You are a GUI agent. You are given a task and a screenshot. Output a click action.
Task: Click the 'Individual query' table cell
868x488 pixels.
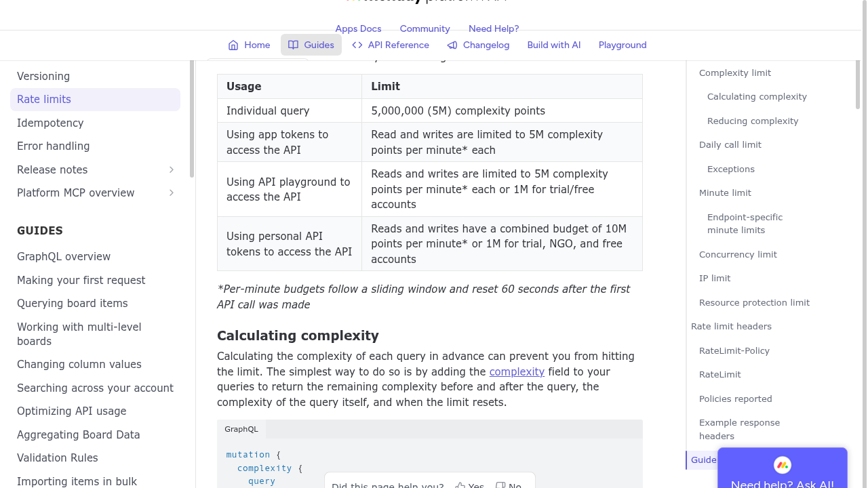(290, 110)
